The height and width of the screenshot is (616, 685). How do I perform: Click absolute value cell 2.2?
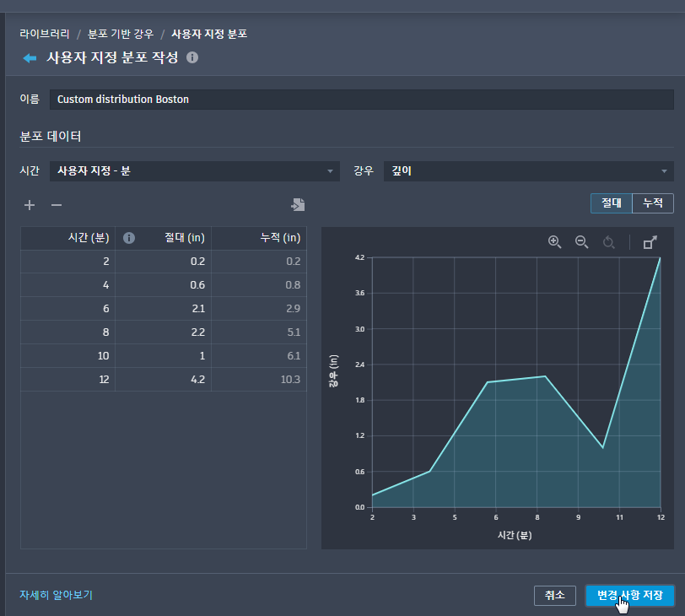pyautogui.click(x=164, y=332)
